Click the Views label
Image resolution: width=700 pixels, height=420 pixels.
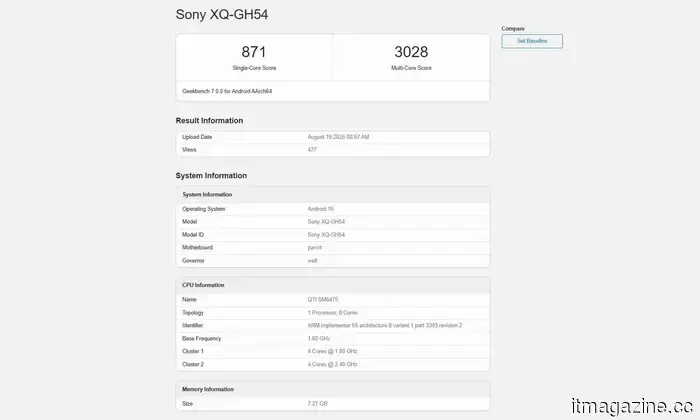(189, 150)
